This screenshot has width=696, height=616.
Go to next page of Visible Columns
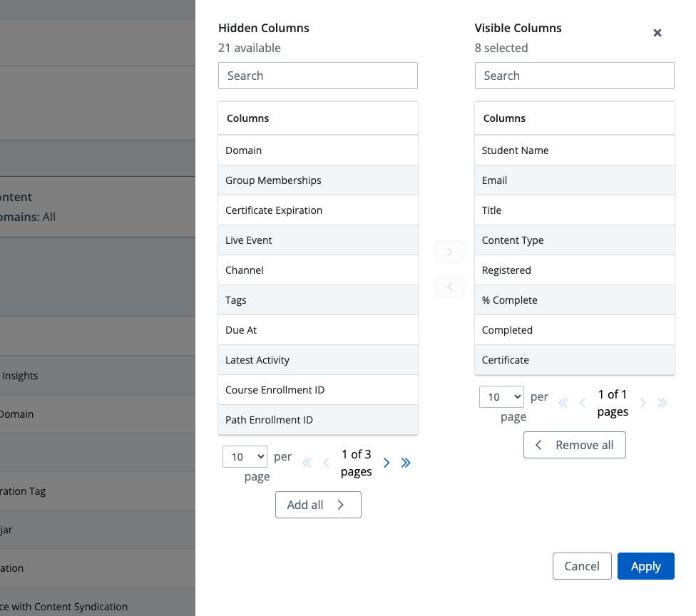coord(643,403)
